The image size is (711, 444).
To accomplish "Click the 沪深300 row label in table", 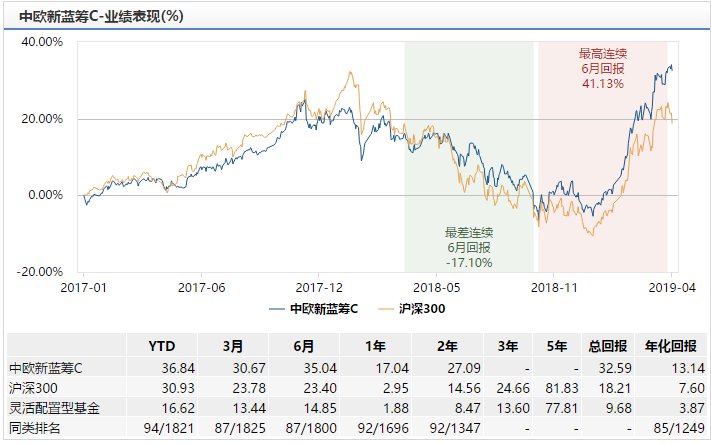I will pos(34,388).
